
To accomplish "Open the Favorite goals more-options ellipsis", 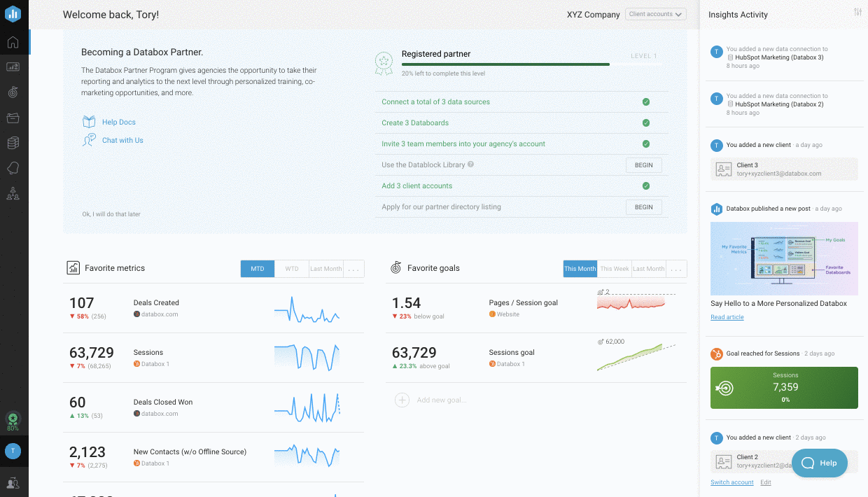I will [x=676, y=269].
